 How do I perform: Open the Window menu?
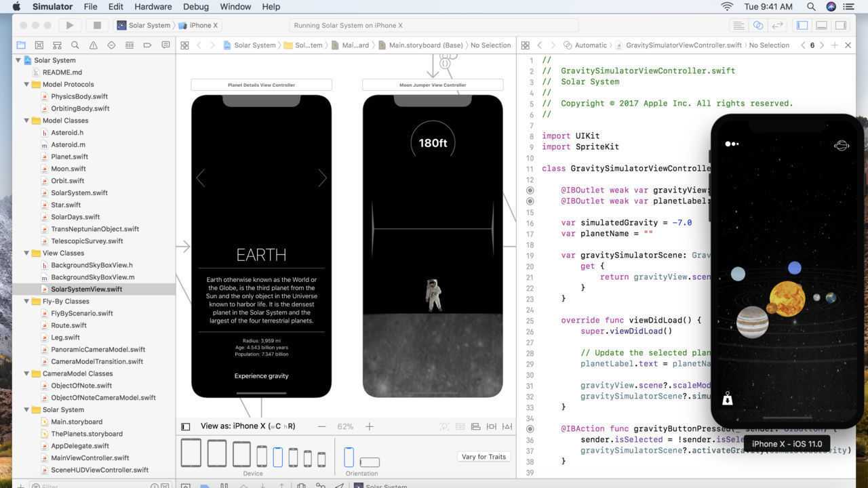235,7
